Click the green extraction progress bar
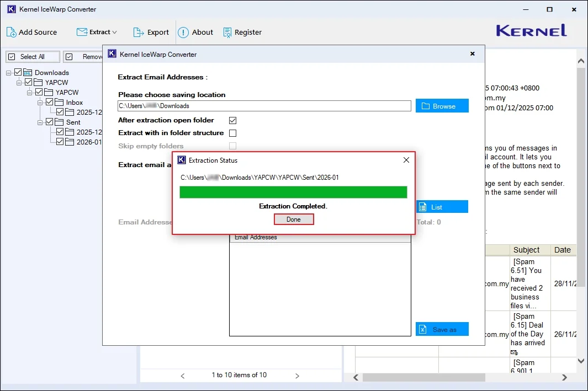588x391 pixels. 293,191
